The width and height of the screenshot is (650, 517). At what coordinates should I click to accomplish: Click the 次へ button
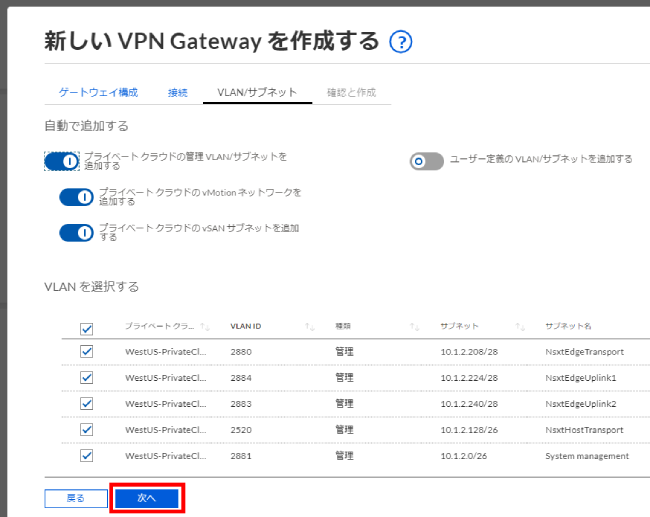click(x=147, y=498)
